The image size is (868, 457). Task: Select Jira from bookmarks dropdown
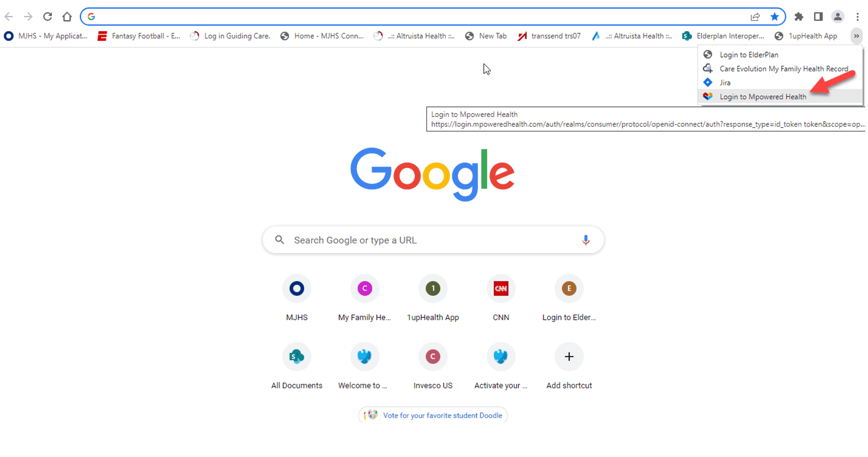point(724,82)
